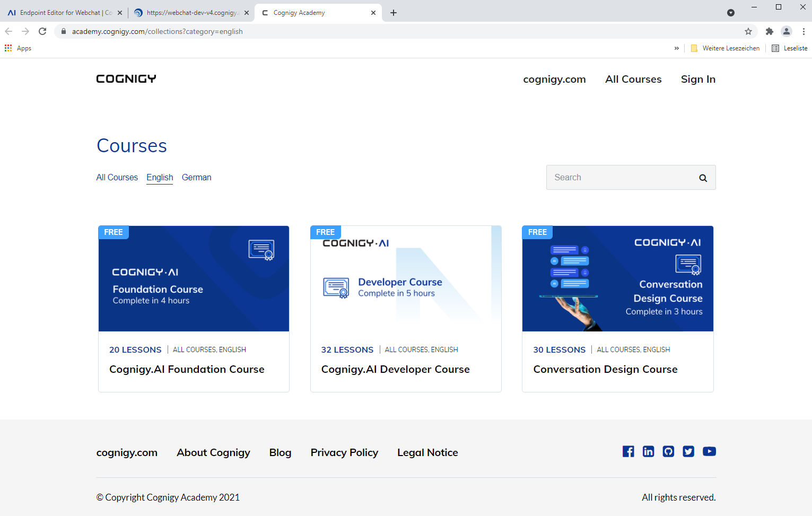Click the FREE badge on Conversation Design Course

pyautogui.click(x=537, y=232)
